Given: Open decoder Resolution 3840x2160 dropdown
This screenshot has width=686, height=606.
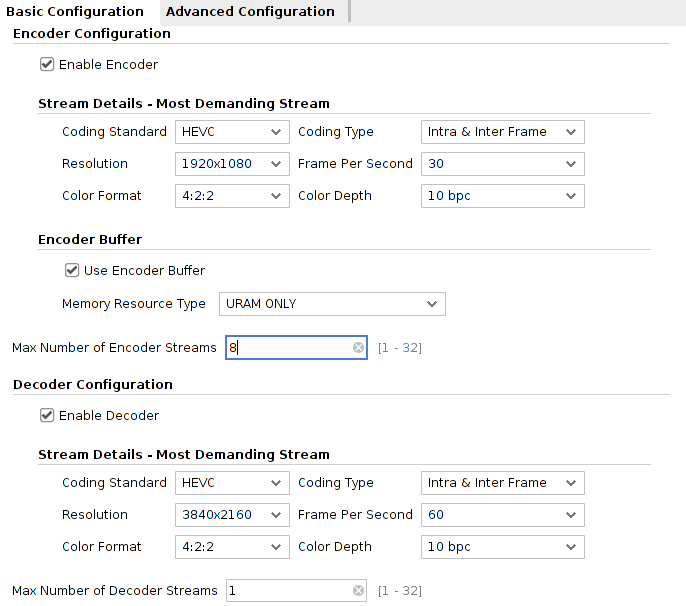Looking at the screenshot, I should (x=232, y=515).
